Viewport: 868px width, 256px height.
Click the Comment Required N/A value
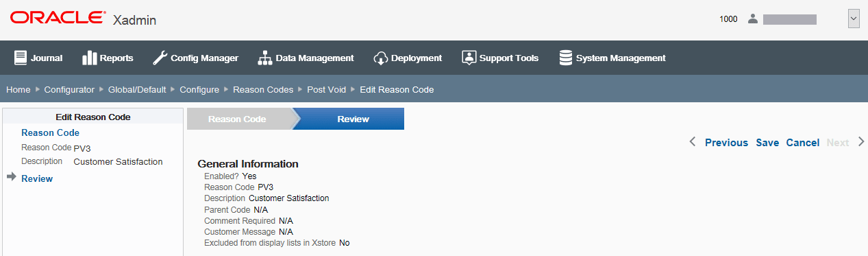[286, 220]
